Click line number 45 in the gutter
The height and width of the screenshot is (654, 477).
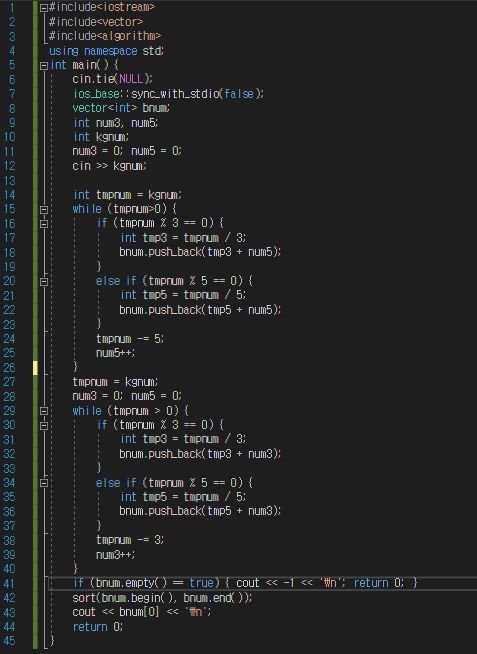tap(9, 641)
